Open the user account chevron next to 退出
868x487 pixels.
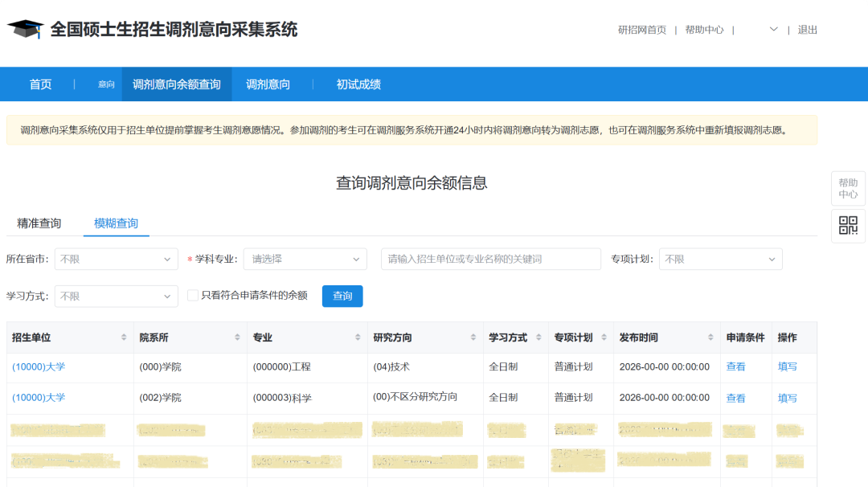(x=772, y=29)
